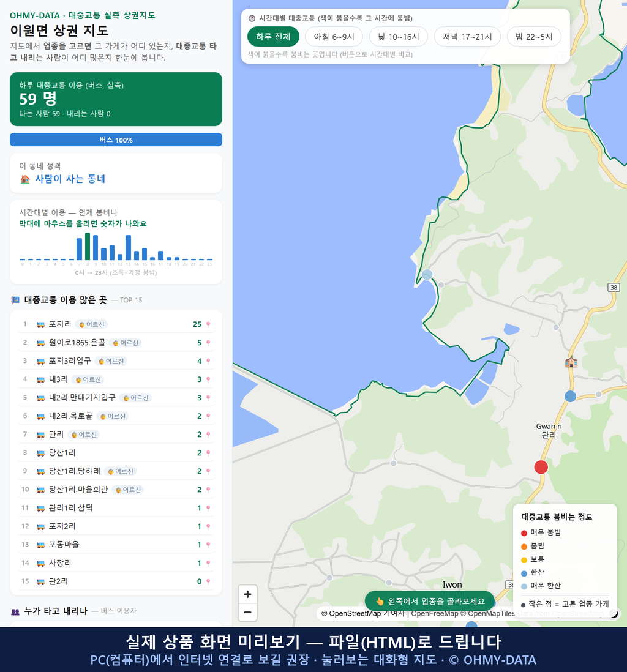Image resolution: width=627 pixels, height=672 pixels.
Task: Click the red 매우 붐빔 legend swatch
Action: pos(524,532)
